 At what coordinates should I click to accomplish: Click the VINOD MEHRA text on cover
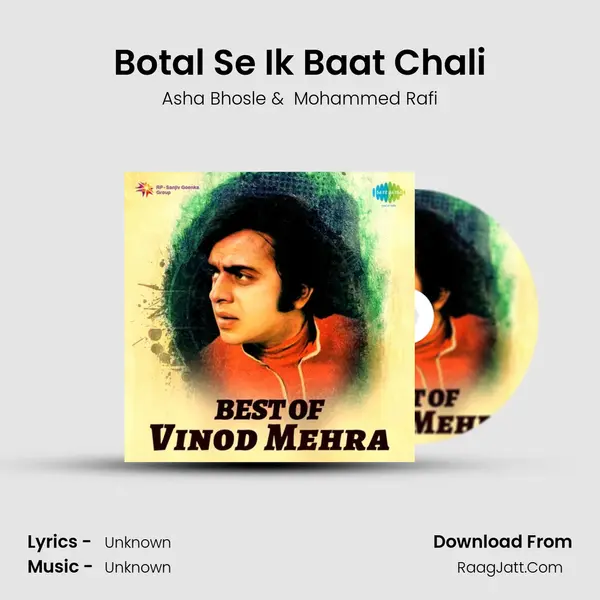pyautogui.click(x=269, y=438)
